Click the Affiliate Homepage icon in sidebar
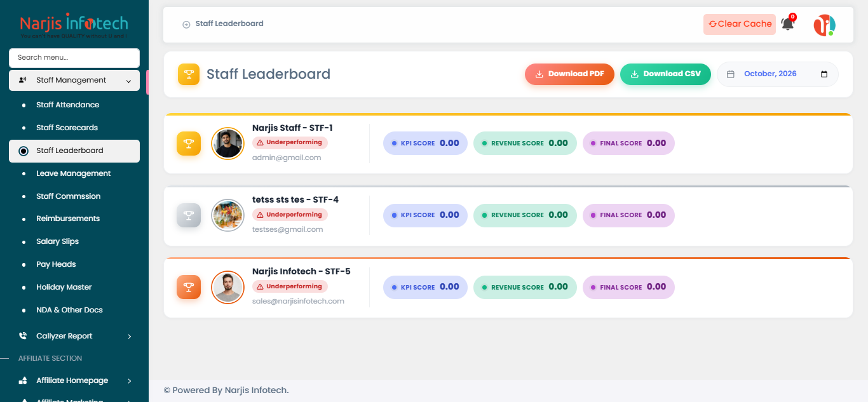This screenshot has width=868, height=402. (23, 380)
